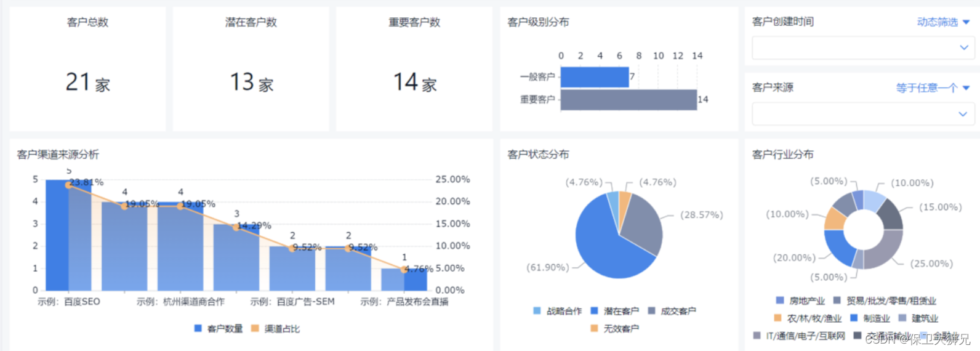The image size is (980, 351).
Task: Select the 百度SEO bar in the channel chart
Action: (68, 235)
